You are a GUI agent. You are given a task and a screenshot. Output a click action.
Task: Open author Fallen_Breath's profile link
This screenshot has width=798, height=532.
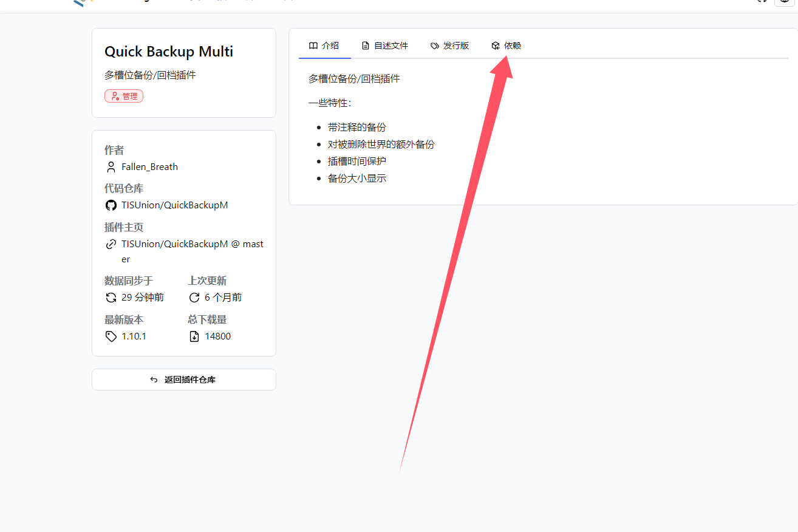click(149, 166)
